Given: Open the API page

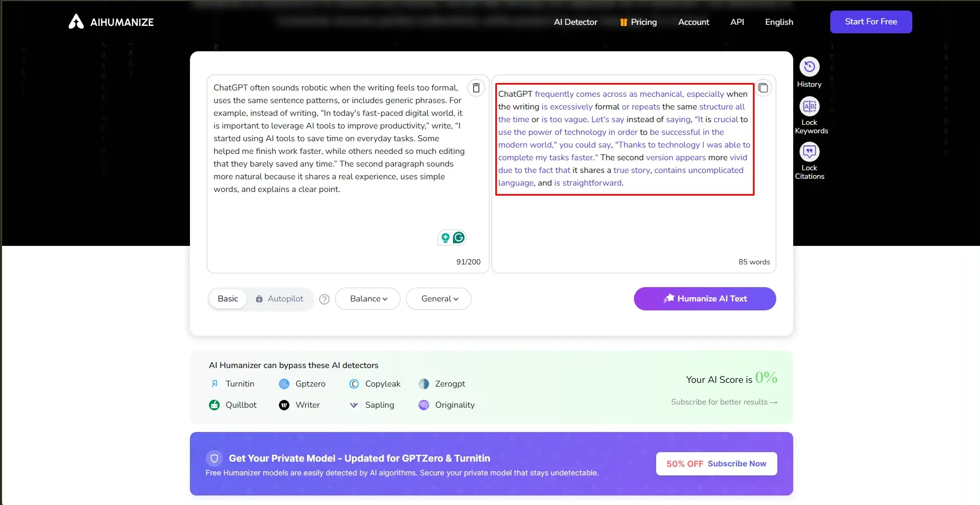Looking at the screenshot, I should tap(737, 22).
